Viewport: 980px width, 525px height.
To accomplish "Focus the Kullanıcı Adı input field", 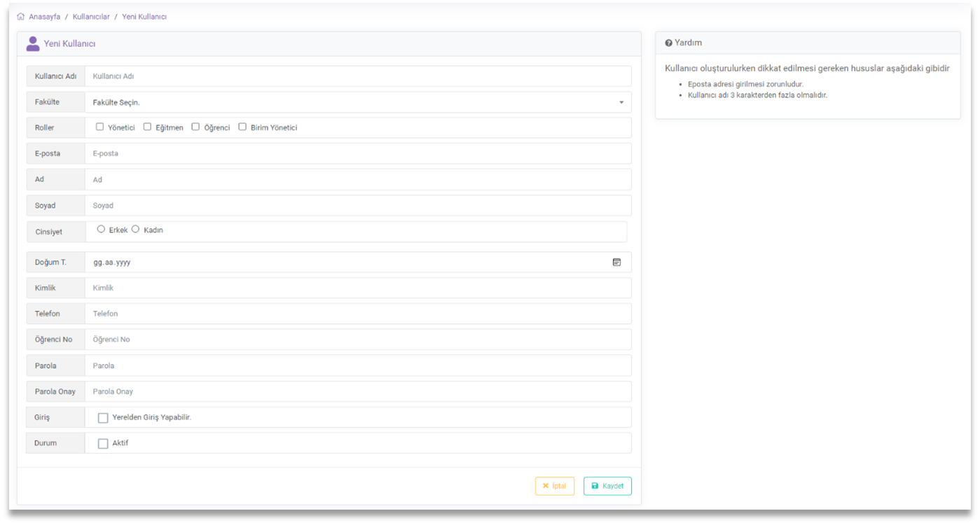I will pyautogui.click(x=357, y=76).
